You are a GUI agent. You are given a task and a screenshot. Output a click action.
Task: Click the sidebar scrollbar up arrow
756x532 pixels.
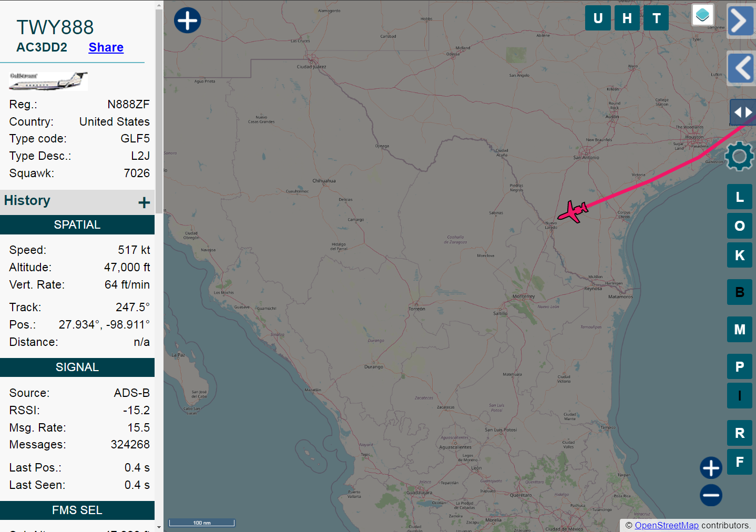[x=159, y=5]
